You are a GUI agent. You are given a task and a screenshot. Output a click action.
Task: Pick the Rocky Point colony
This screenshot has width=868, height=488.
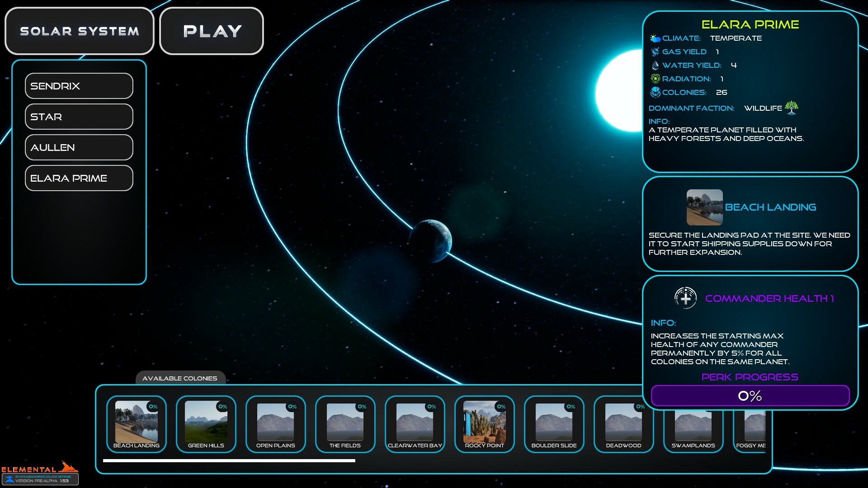click(x=484, y=423)
